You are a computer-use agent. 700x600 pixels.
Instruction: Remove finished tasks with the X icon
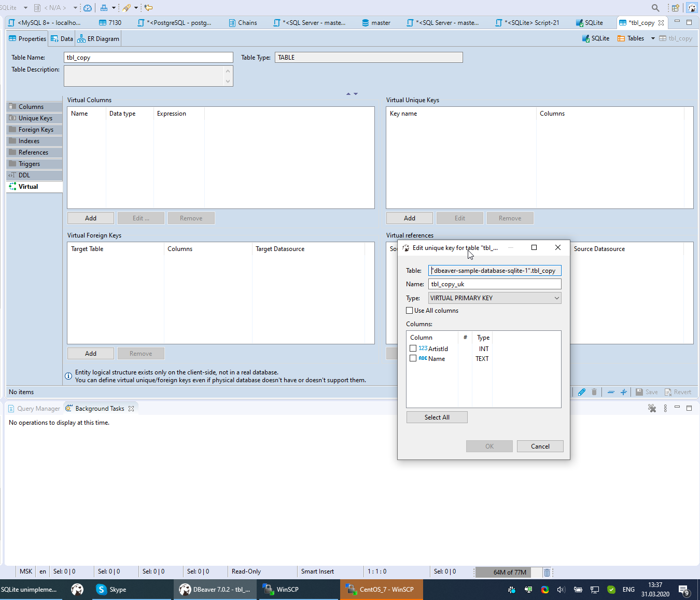[x=652, y=408]
